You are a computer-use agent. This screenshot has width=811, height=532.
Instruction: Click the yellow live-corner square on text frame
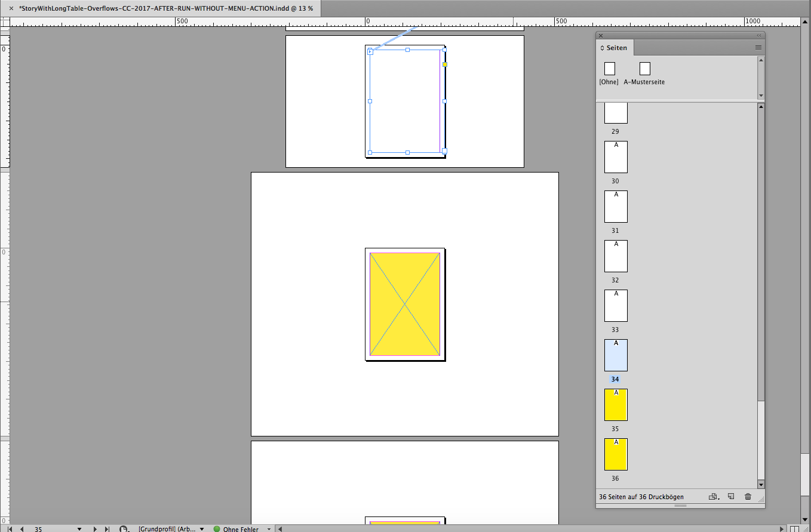[444, 64]
